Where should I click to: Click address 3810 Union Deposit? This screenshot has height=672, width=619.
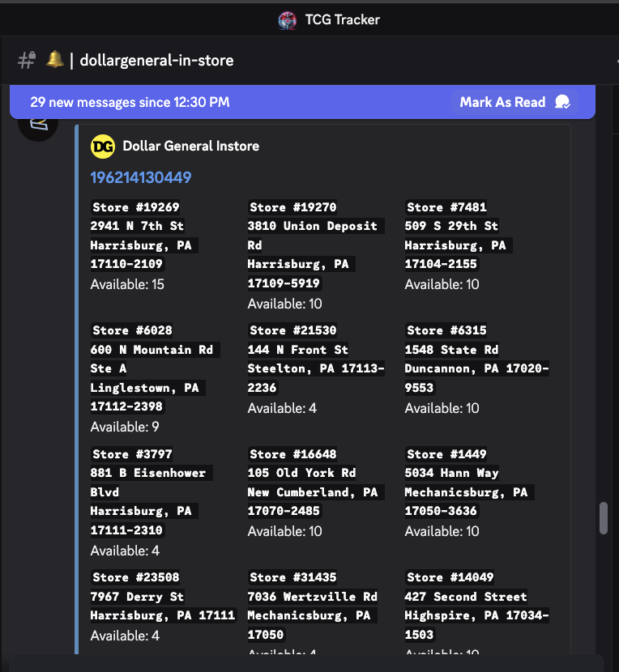[312, 226]
